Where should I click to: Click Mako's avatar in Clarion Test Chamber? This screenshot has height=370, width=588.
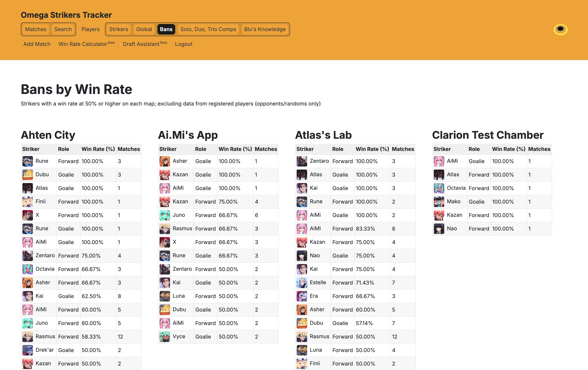439,202
